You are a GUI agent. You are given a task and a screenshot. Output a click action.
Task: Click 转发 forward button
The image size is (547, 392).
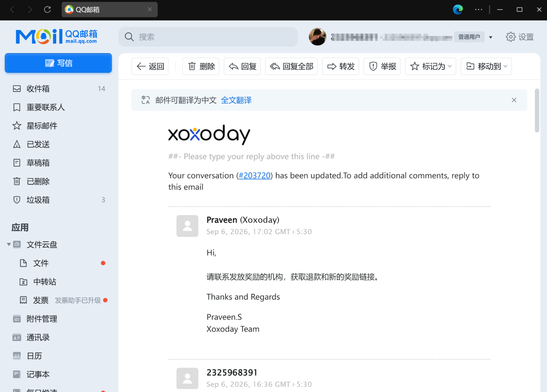(341, 66)
